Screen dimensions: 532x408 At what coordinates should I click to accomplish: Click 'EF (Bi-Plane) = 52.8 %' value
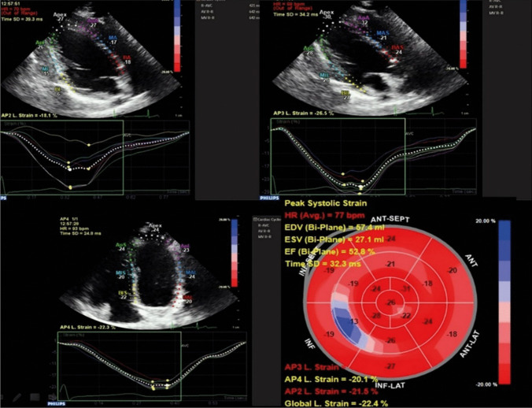point(330,252)
